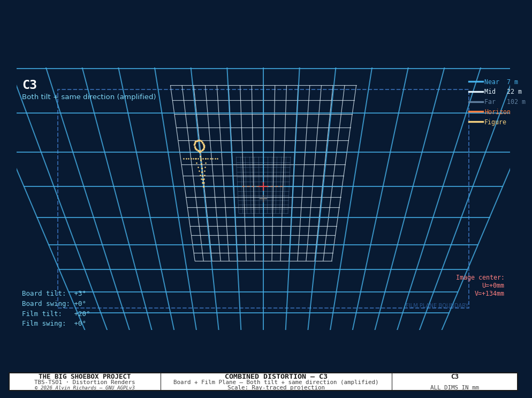The height and width of the screenshot is (398, 532).
Task: Click the red image center crosshair
Action: (x=263, y=186)
